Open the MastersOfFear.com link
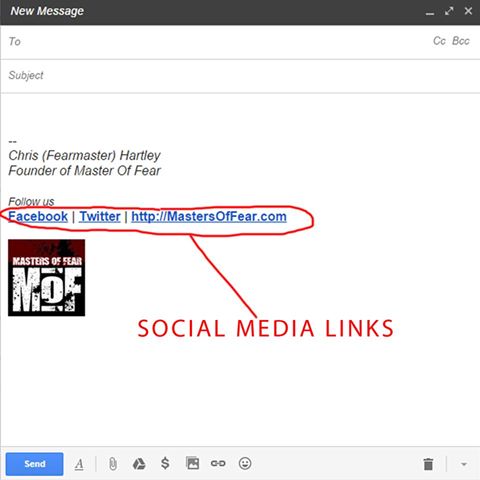Viewport: 480px width, 480px height. (x=209, y=217)
